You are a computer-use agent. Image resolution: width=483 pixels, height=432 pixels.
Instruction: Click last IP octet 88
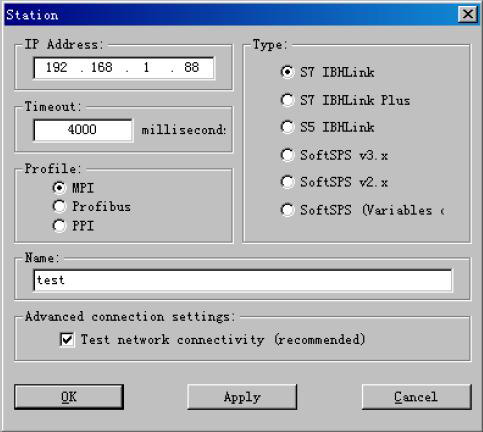coord(192,68)
